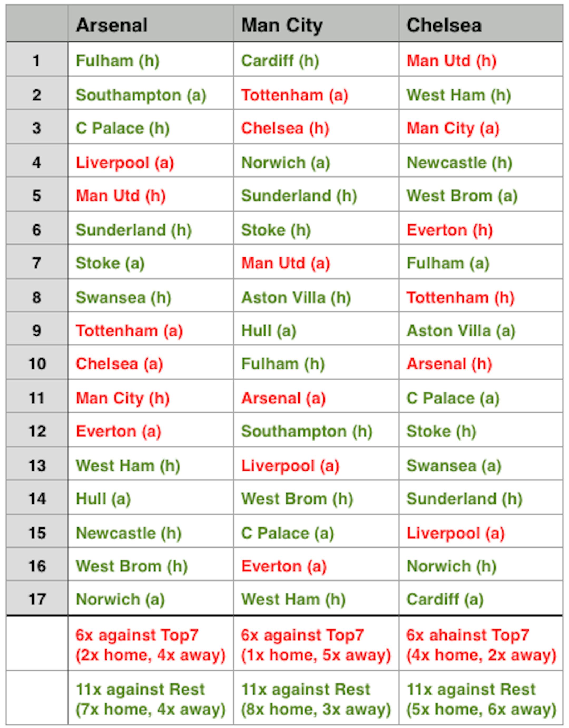Select Man City's Cardiff (h) cell
This screenshot has width=569, height=728.
[x=280, y=61]
